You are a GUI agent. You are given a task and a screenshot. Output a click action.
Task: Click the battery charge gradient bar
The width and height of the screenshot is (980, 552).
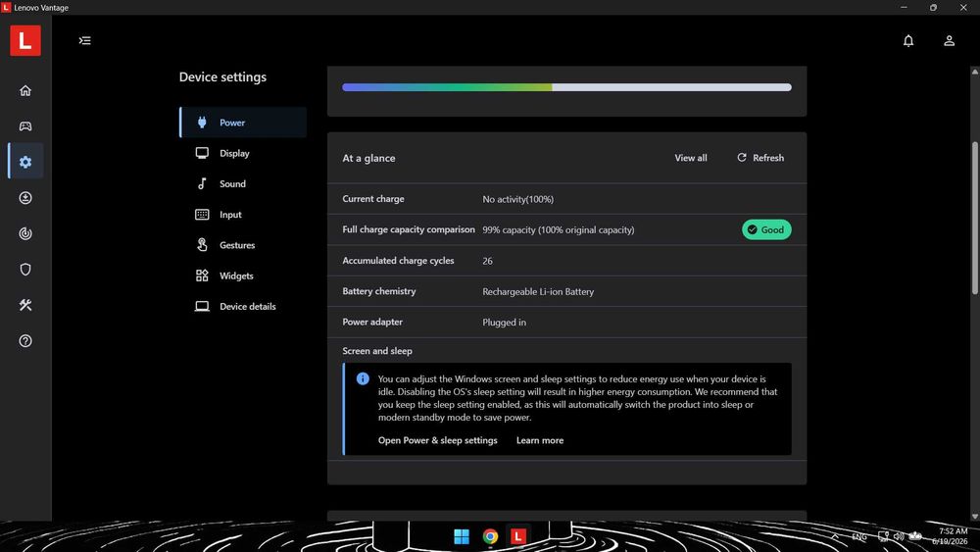(x=566, y=87)
